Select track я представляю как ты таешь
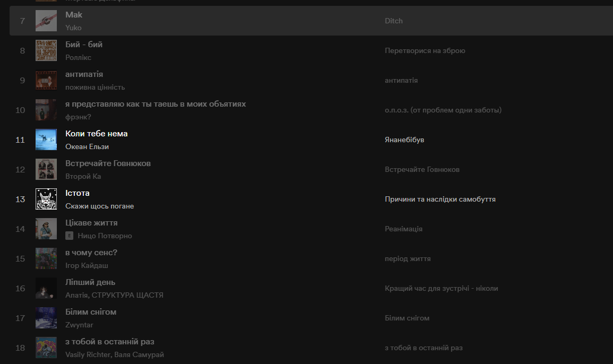The image size is (613, 364). (156, 104)
